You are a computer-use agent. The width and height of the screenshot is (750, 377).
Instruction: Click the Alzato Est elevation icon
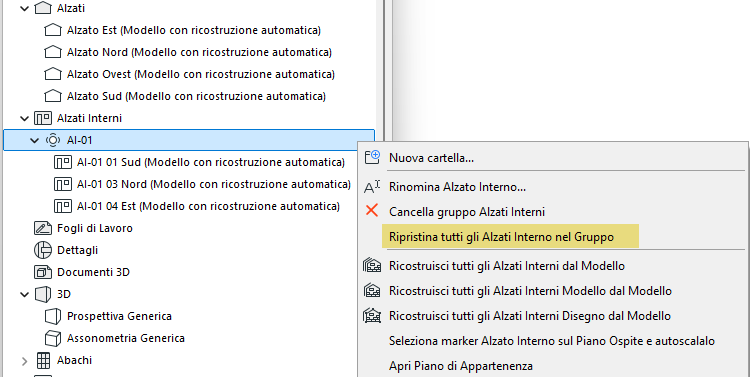(x=53, y=30)
